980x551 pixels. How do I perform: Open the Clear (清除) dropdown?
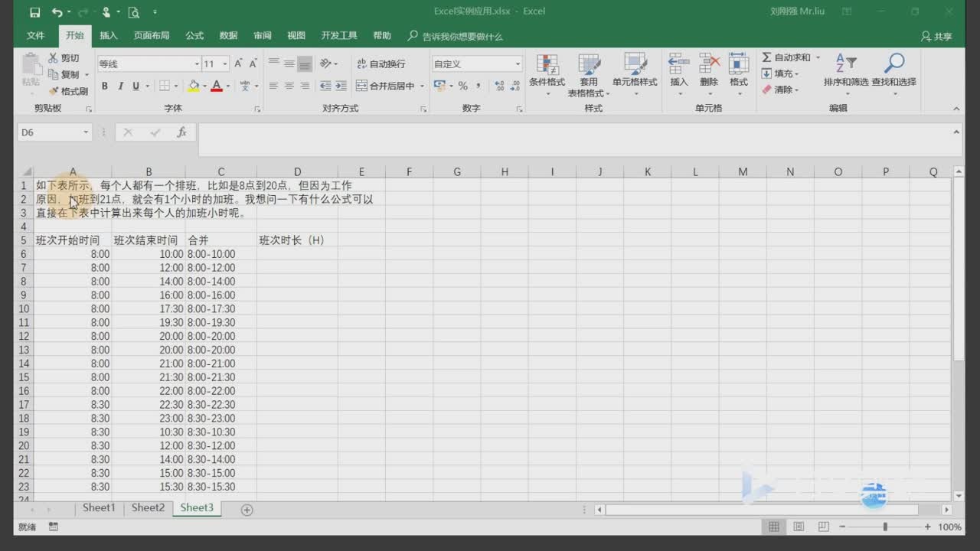click(x=779, y=90)
